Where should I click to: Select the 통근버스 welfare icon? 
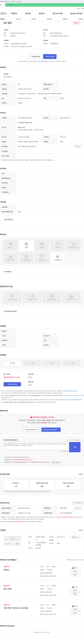(x=11, y=245)
